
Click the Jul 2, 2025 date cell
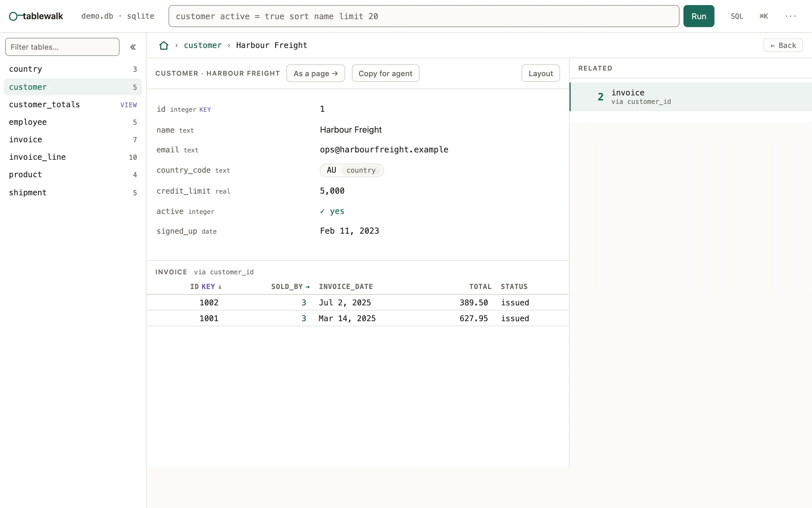coord(345,303)
